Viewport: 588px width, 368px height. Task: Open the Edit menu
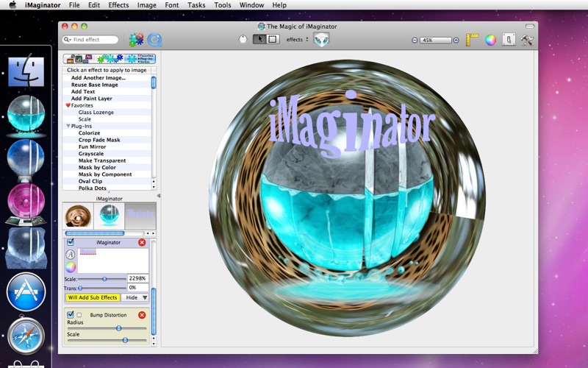click(94, 5)
